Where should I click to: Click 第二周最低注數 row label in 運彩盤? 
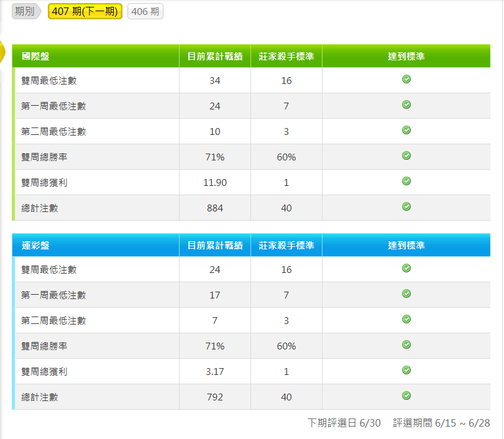click(x=53, y=321)
